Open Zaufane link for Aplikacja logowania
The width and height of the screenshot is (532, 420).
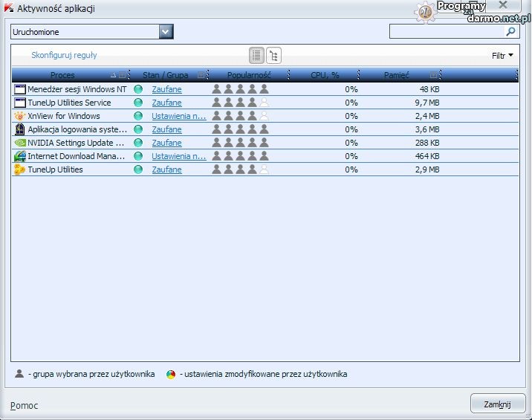click(x=166, y=129)
